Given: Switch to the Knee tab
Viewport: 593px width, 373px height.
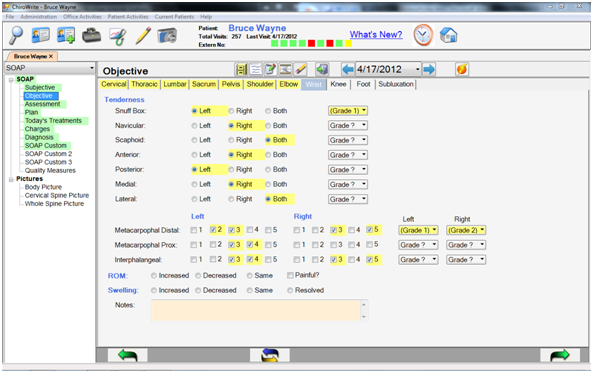Looking at the screenshot, I should point(338,84).
